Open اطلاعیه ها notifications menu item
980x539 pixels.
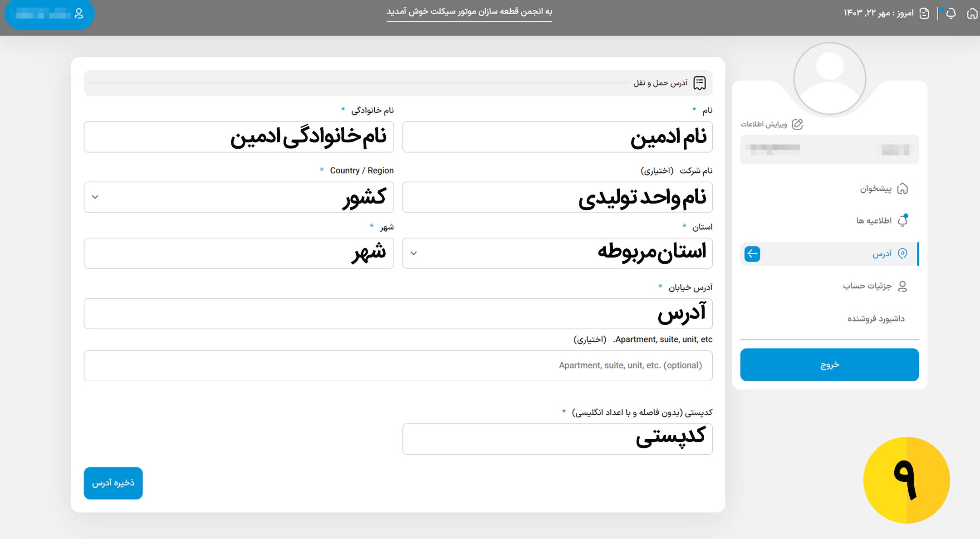coord(874,221)
